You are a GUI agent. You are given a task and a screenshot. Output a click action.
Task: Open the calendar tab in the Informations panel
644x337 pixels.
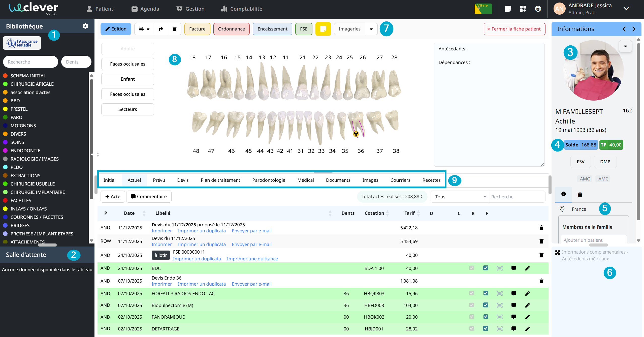[x=580, y=194]
